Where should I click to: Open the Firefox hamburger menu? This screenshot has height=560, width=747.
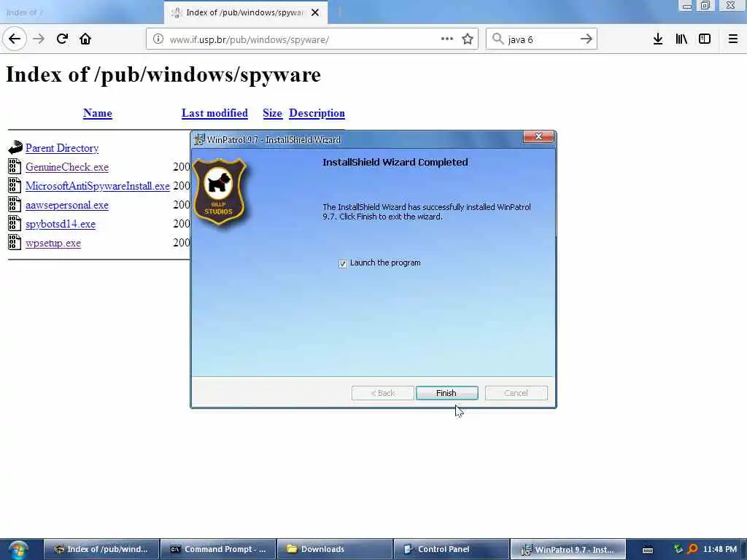point(733,39)
